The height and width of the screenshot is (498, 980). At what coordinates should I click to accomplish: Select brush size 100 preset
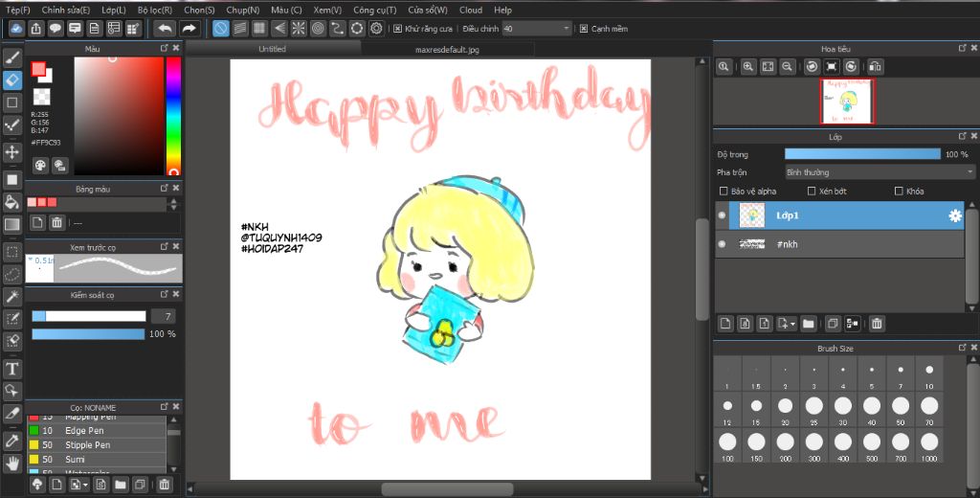click(x=727, y=445)
